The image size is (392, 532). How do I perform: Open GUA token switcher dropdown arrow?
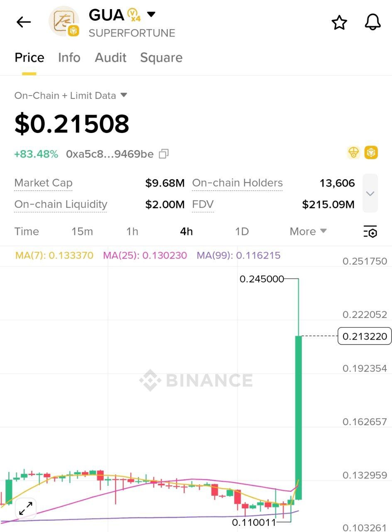click(151, 15)
